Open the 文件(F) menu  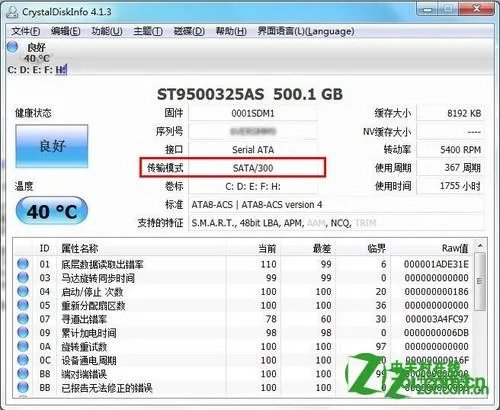coord(26,31)
